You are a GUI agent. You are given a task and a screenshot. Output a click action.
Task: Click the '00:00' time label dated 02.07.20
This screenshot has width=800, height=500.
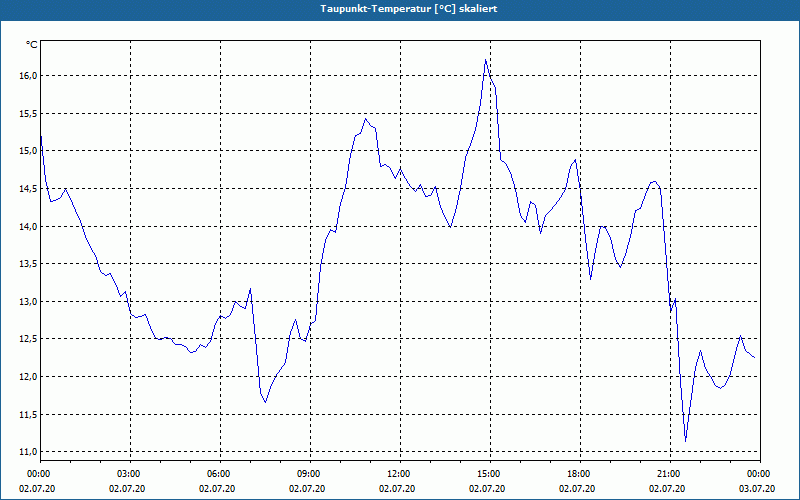tap(38, 473)
